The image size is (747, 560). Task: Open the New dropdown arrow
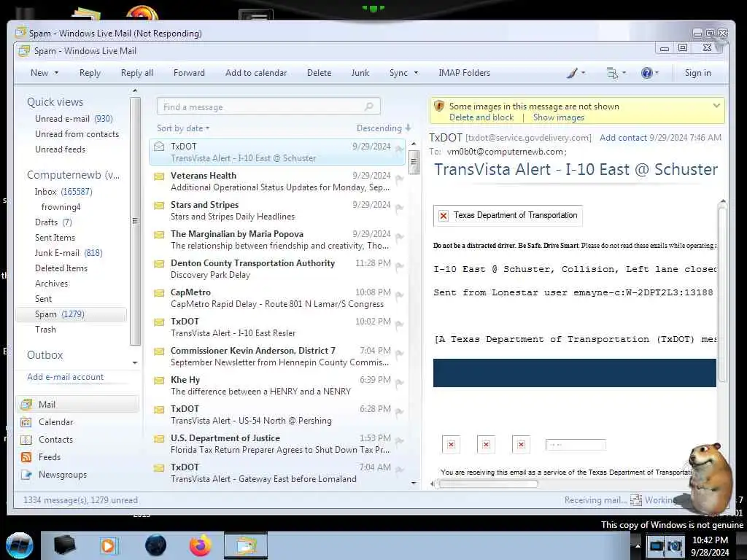pos(56,73)
